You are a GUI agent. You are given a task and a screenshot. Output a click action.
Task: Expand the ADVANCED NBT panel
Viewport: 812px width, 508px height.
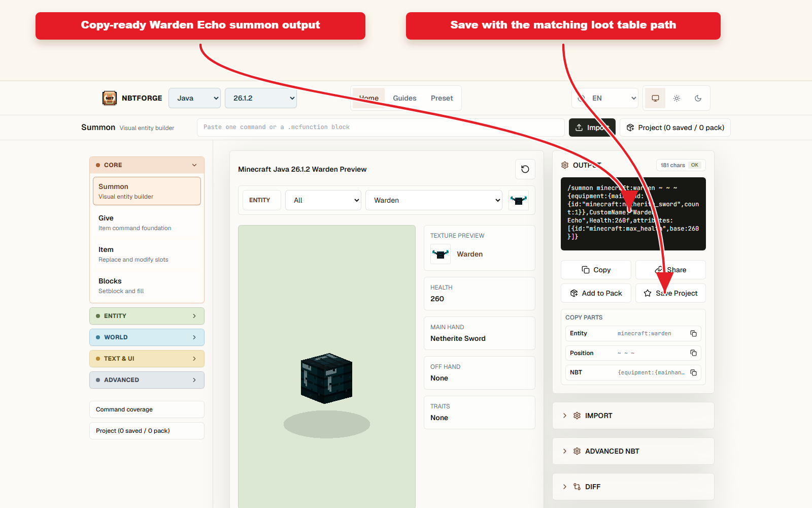[633, 451]
